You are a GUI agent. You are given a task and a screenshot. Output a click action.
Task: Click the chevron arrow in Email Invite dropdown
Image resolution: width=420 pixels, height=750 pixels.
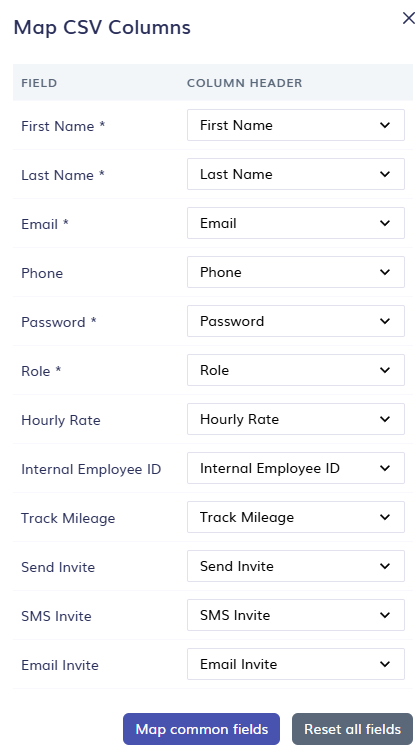(x=385, y=664)
